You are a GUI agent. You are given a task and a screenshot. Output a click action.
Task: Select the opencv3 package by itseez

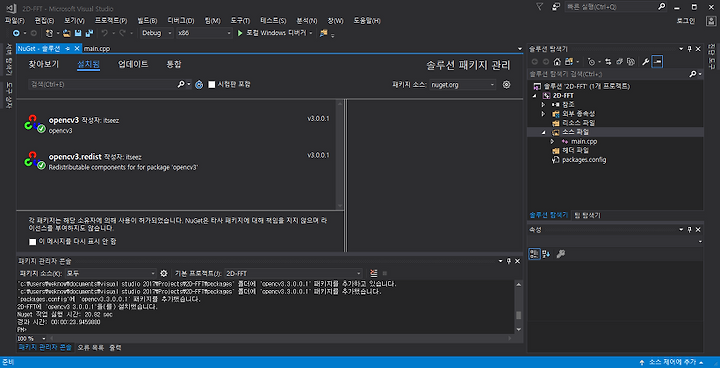click(x=176, y=124)
